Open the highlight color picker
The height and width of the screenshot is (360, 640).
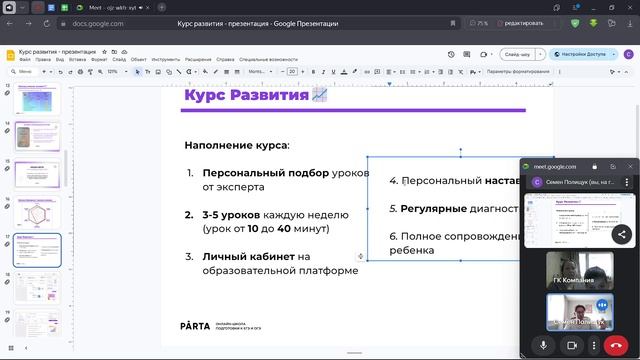click(x=355, y=72)
